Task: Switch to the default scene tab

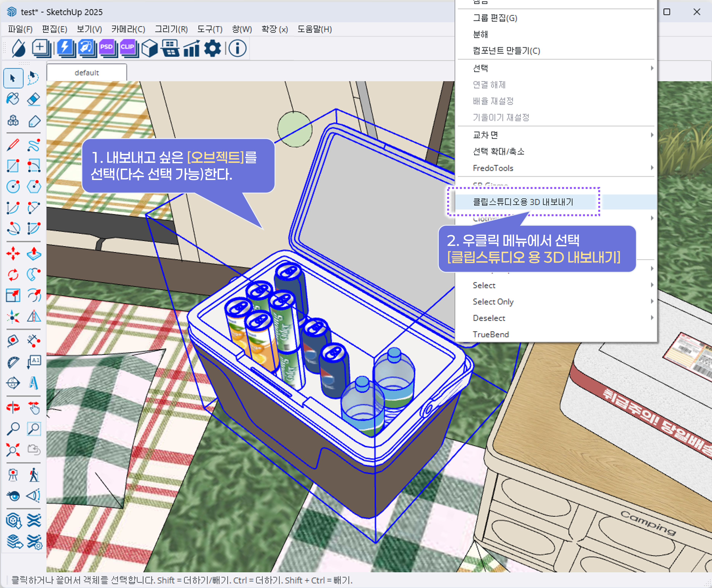Action: [87, 72]
